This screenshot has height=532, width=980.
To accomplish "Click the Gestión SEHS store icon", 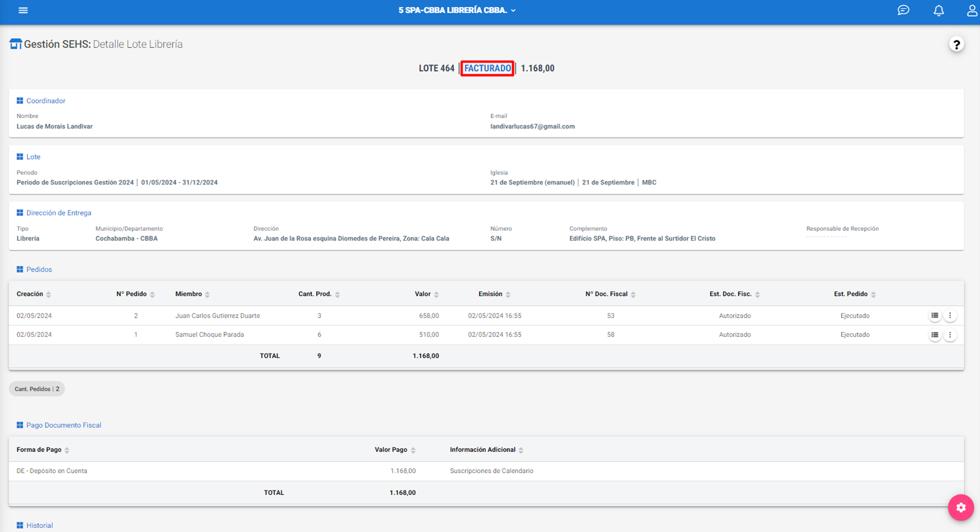I will (15, 44).
